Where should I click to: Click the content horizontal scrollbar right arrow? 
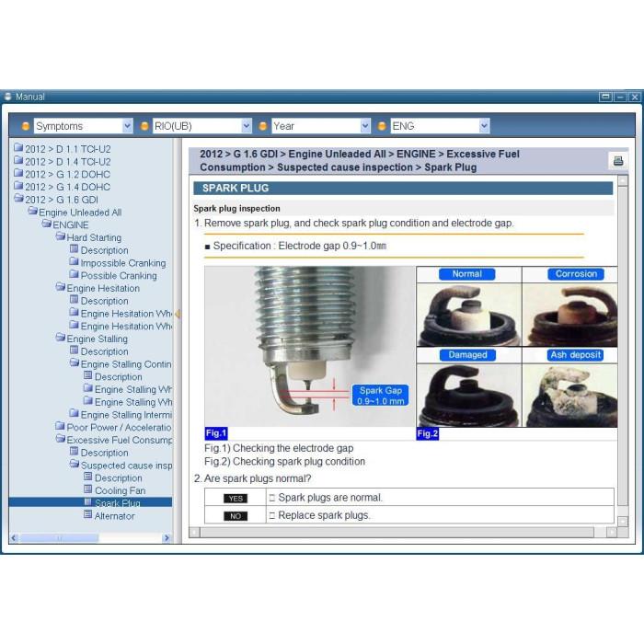coord(611,533)
